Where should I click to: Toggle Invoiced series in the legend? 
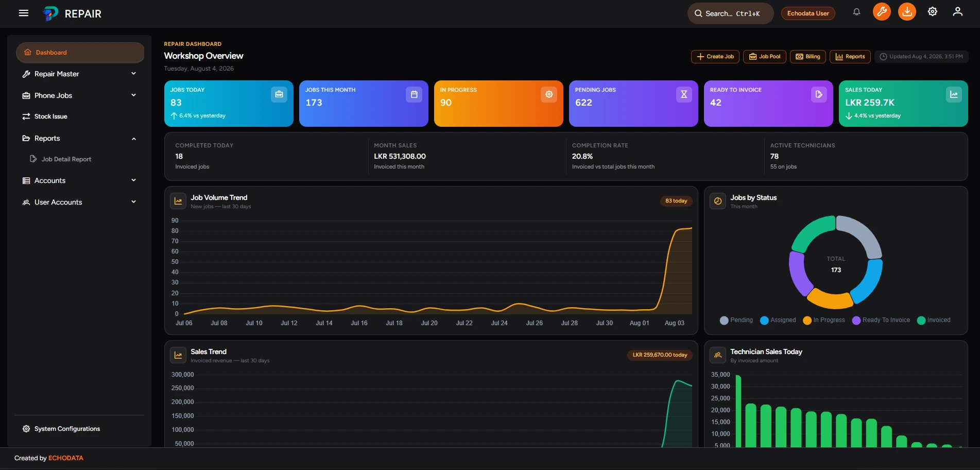[x=934, y=320]
